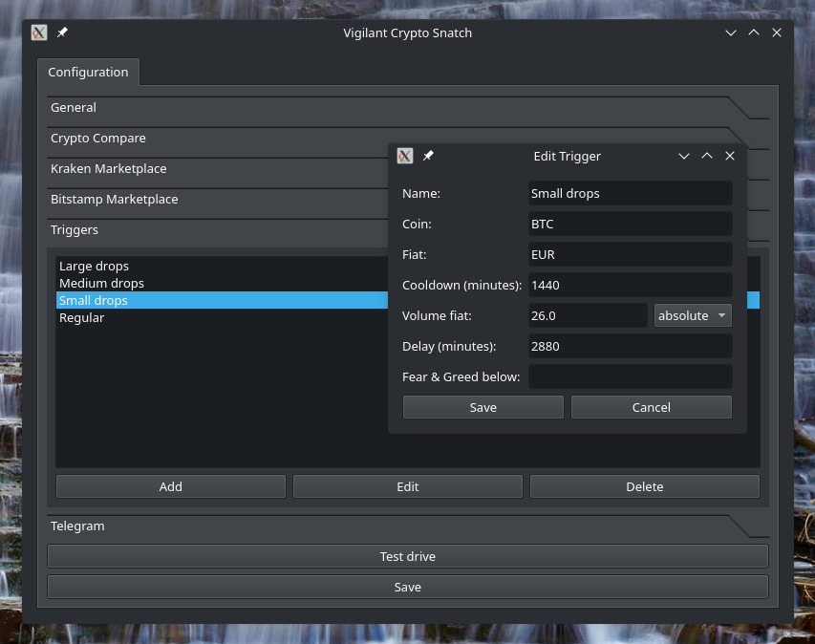Maximize the Edit Trigger dialog
The image size is (815, 644).
click(707, 156)
